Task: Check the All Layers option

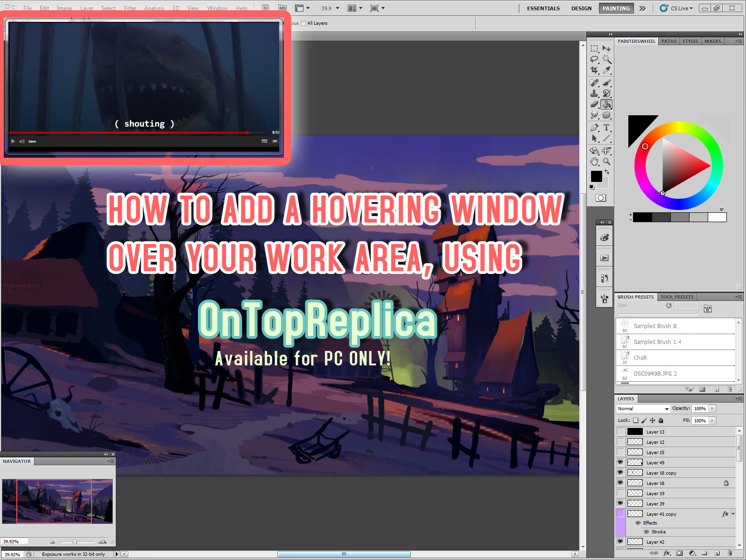Action: 303,23
